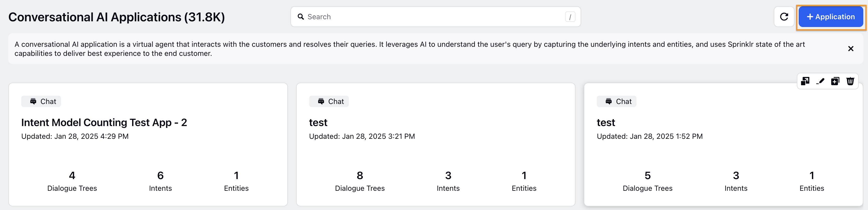Click 5 Dialogue Trees on 1:52 PM card

[648, 181]
